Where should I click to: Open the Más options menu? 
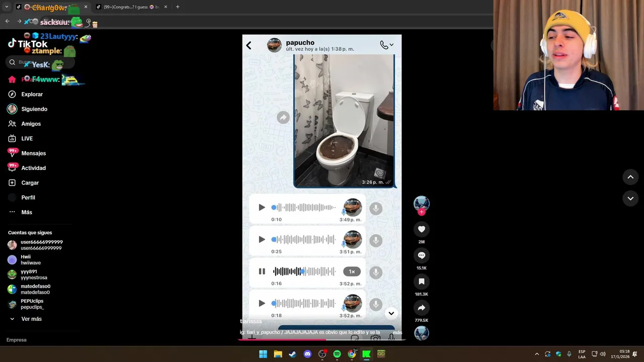point(27,212)
